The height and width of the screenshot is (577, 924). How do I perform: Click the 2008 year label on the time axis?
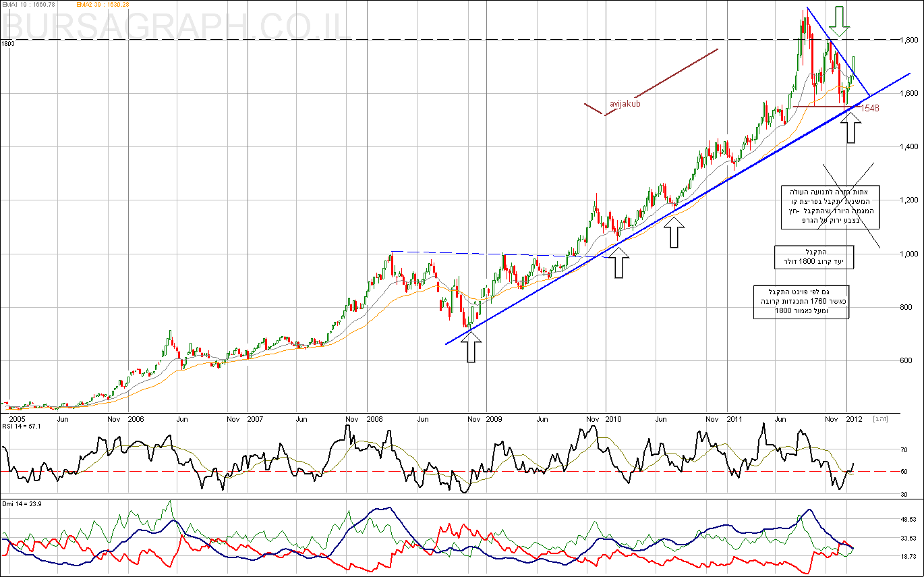[x=376, y=419]
